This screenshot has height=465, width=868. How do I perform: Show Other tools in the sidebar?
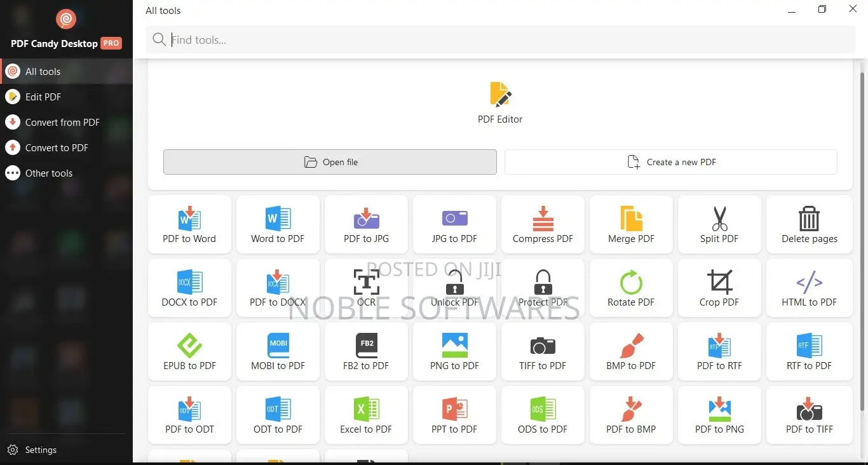tap(66, 173)
